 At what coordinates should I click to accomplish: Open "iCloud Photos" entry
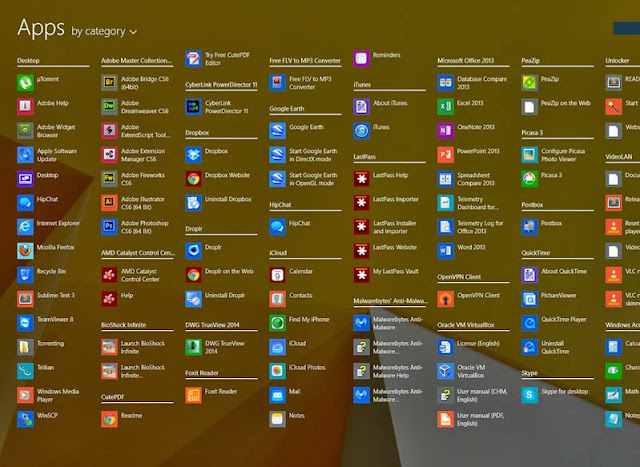pyautogui.click(x=298, y=371)
